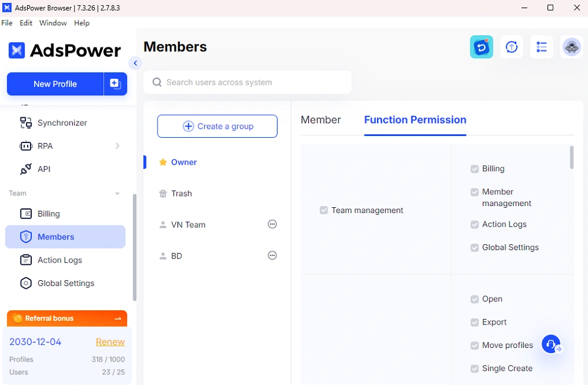Click the sidebar vertical scrollbar
588x385 pixels.
[134, 247]
